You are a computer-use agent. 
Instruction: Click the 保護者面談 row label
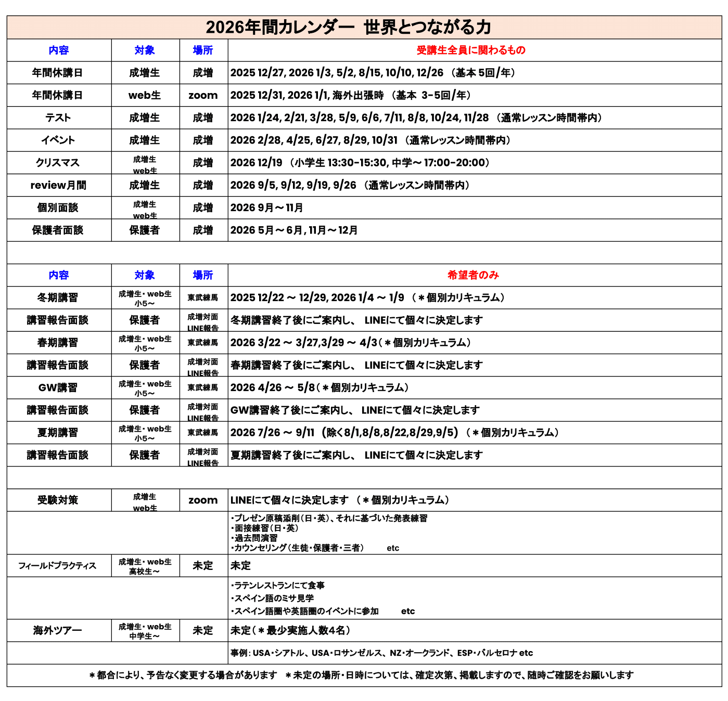(58, 230)
